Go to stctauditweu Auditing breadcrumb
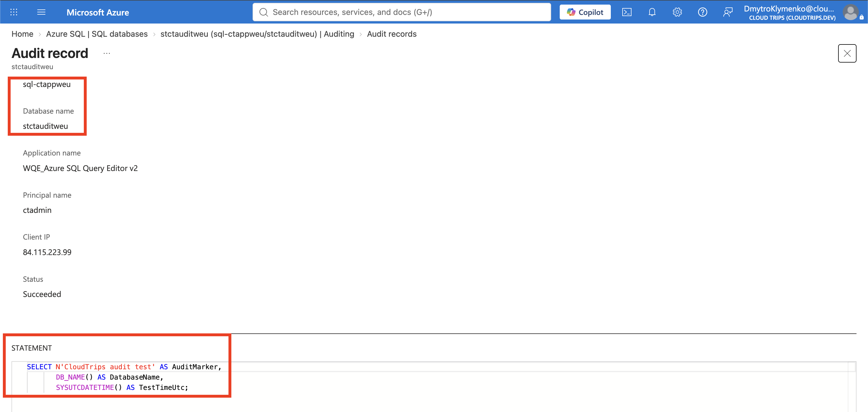The image size is (868, 412). pos(257,34)
